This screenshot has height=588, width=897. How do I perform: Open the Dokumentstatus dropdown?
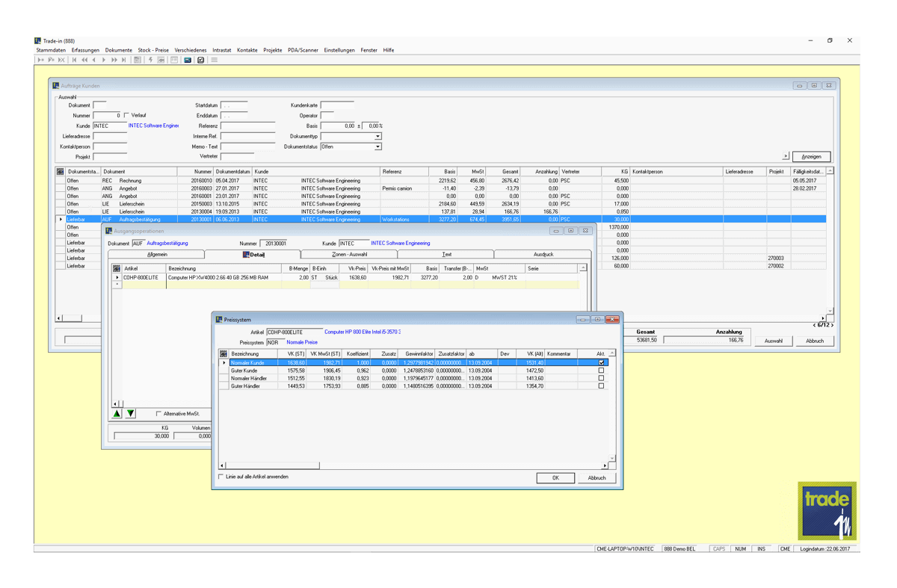[377, 147]
